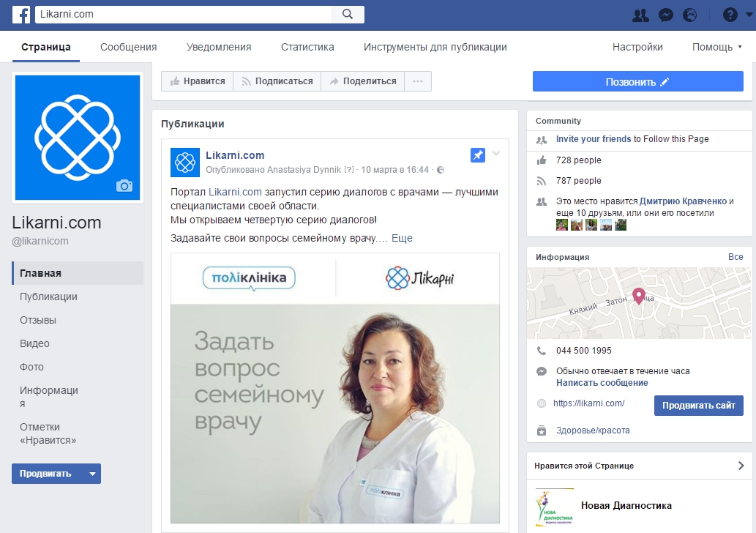Open the Продвигать button dropdown arrow
Screen dimensions: 756x533
(x=92, y=474)
